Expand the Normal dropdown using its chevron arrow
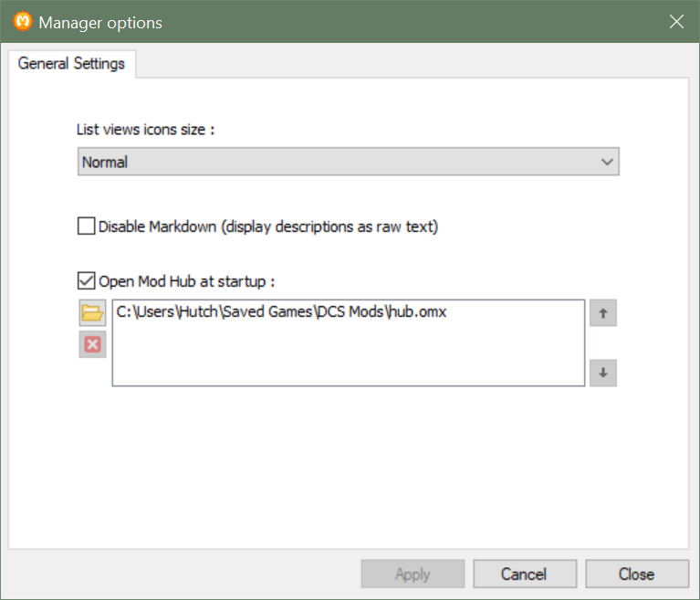The image size is (700, 600). [607, 162]
